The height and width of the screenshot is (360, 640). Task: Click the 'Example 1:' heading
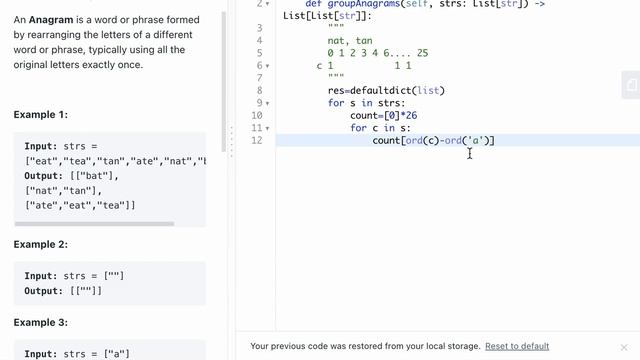40,115
